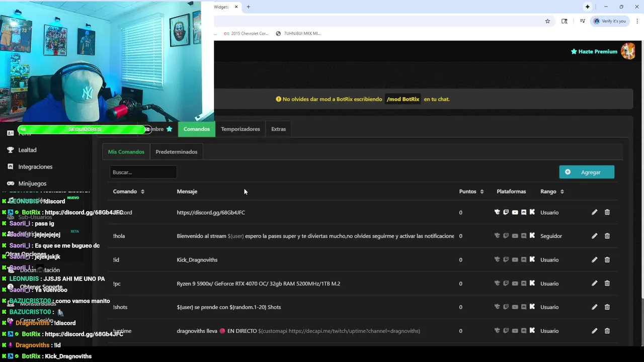Screen dimensions: 644x362
Task: Click the Plataformas column header
Action: coord(511,192)
